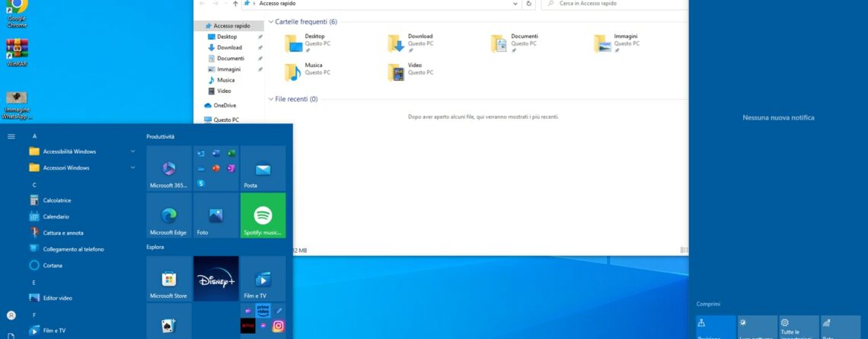868x339 pixels.
Task: Click Comprimi to collapse quick actions
Action: (x=708, y=304)
